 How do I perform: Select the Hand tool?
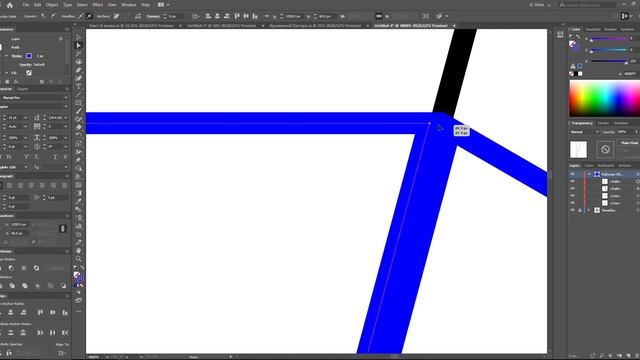coord(78,250)
